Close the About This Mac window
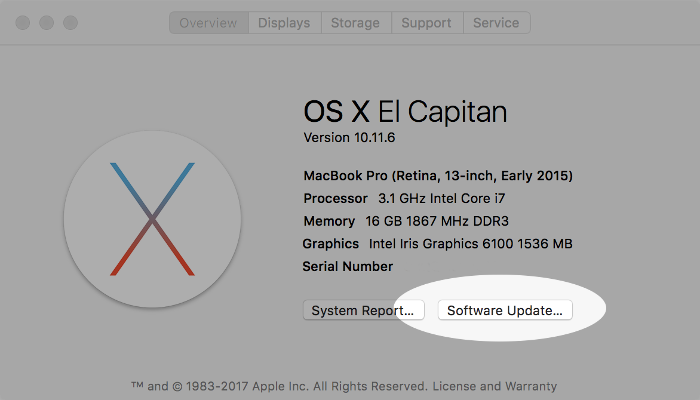The height and width of the screenshot is (400, 700). [22, 22]
